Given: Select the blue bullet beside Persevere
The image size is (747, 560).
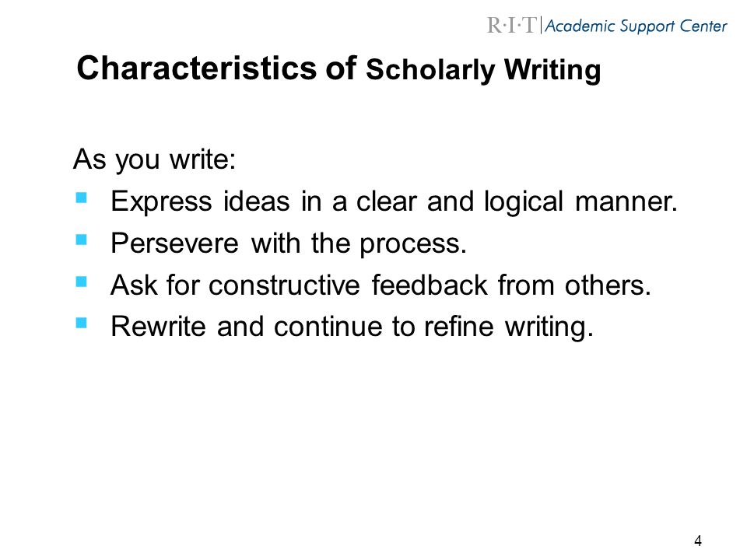Looking at the screenshot, I should click(82, 240).
